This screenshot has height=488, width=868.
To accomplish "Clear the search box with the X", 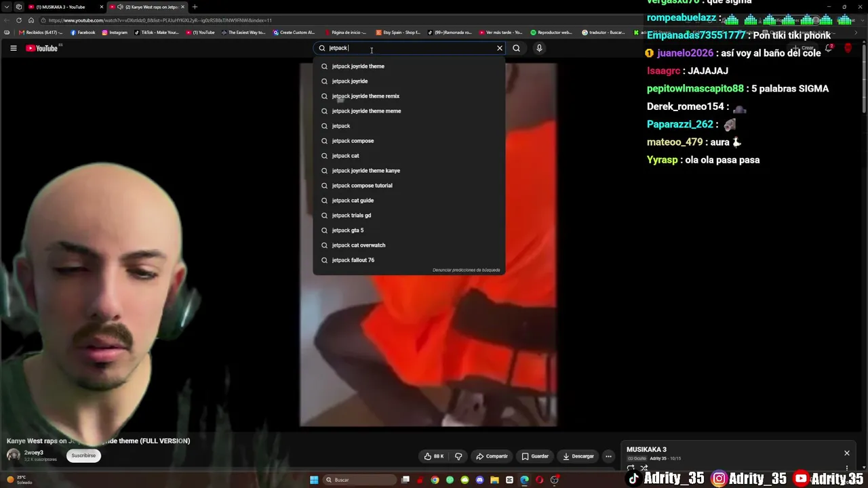I will pyautogui.click(x=500, y=48).
